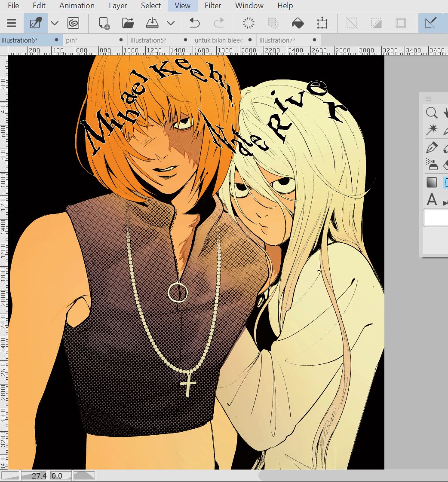The width and height of the screenshot is (448, 482).
Task: Click the horizontal ruler above canvas
Action: coord(228,51)
